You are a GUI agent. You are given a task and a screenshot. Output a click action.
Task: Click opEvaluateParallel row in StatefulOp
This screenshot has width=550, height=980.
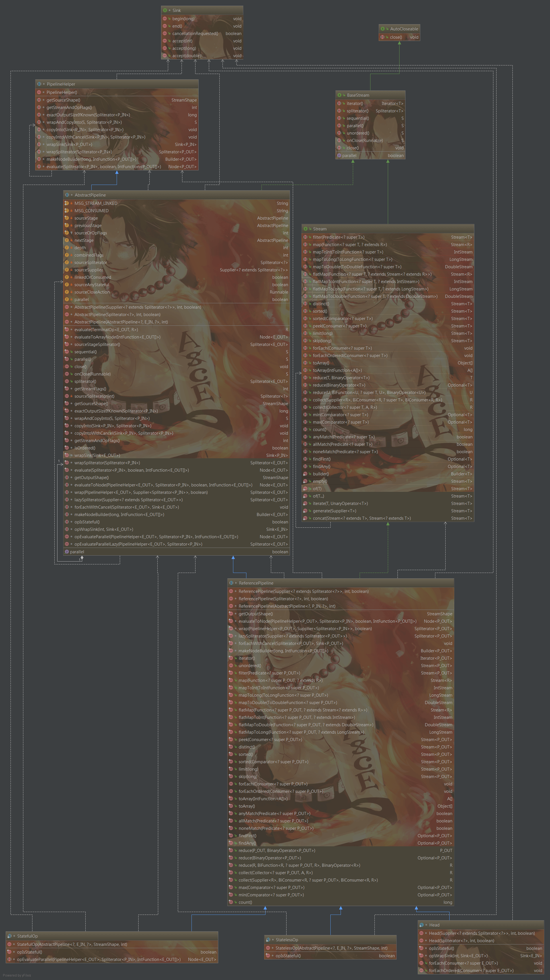coord(112,960)
